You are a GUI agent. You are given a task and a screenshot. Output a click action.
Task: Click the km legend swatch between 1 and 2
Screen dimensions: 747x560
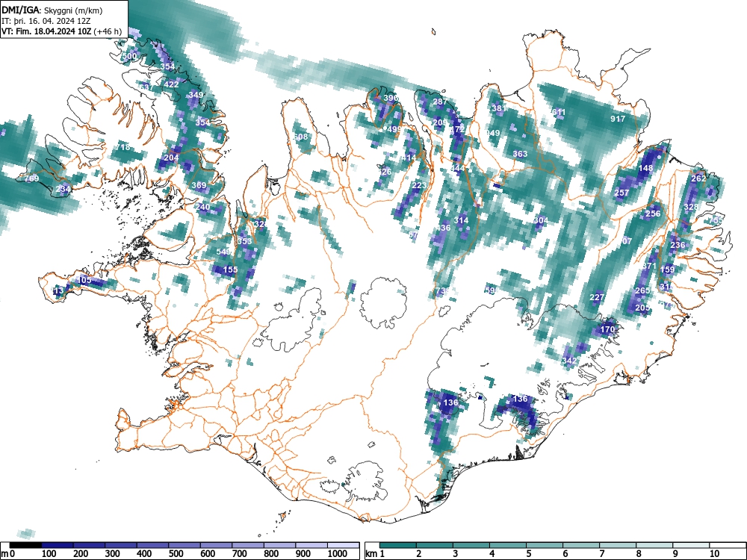(398, 544)
